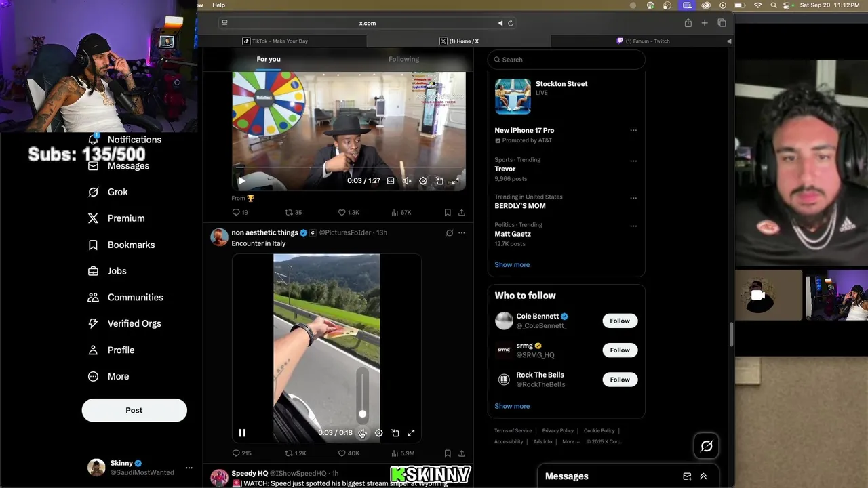Image resolution: width=868 pixels, height=488 pixels.
Task: Adjust the Italy video volume slider
Action: (x=362, y=394)
